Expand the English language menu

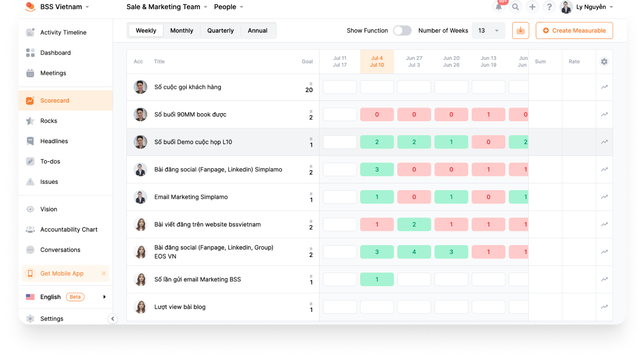click(66, 297)
